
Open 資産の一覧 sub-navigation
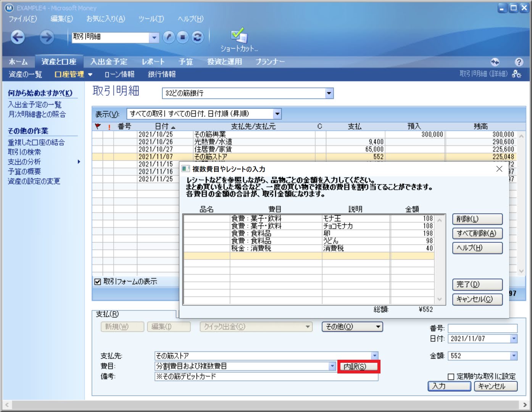pos(25,74)
